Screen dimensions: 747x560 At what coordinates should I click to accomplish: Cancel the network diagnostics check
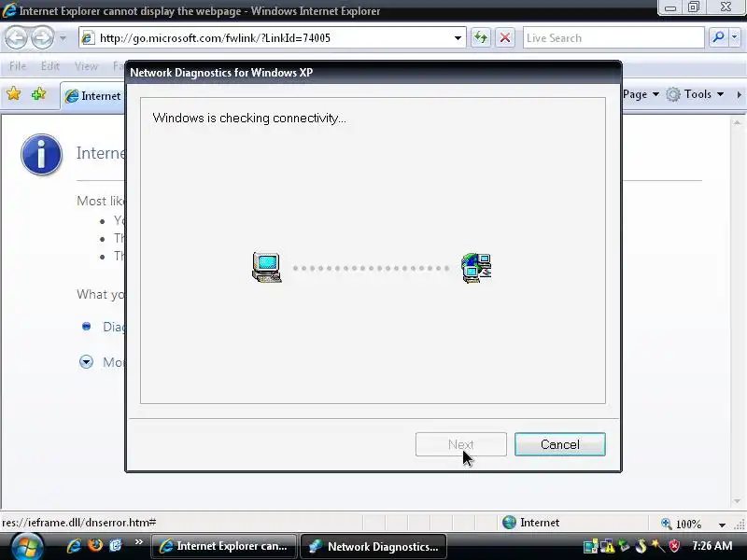(559, 444)
